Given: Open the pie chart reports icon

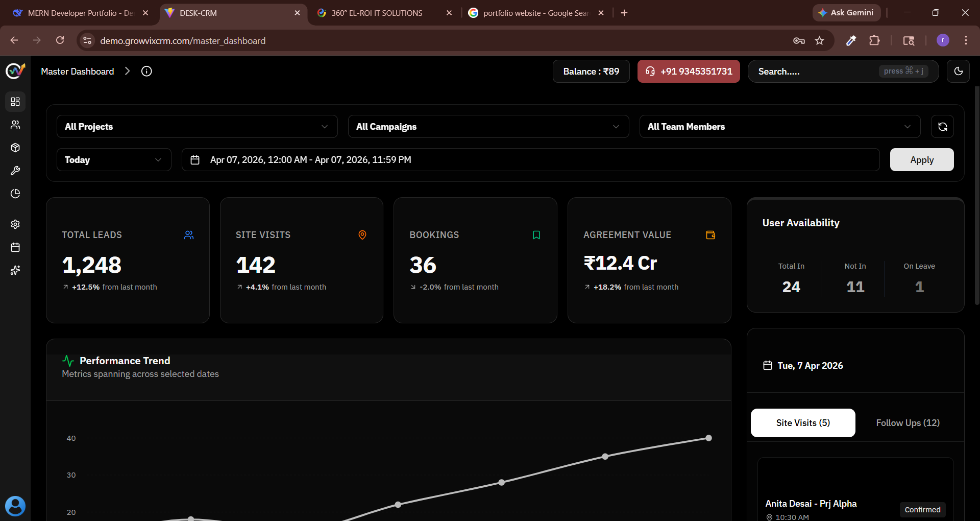Looking at the screenshot, I should point(15,194).
